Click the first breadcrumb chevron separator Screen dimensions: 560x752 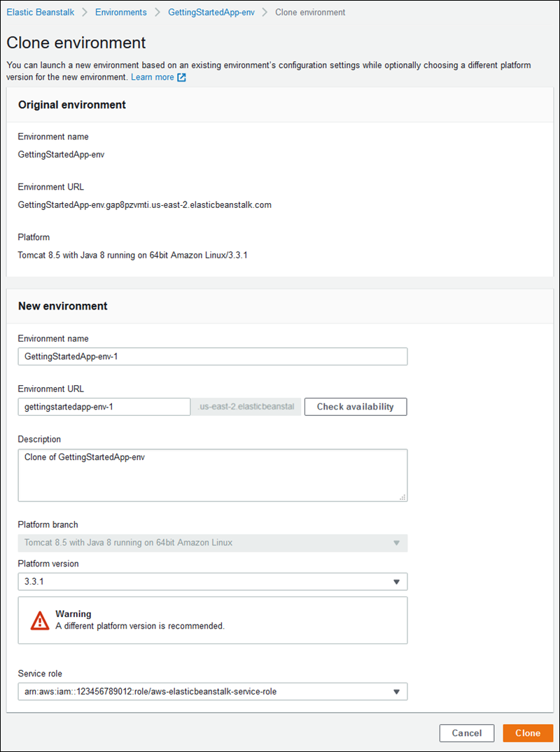85,13
